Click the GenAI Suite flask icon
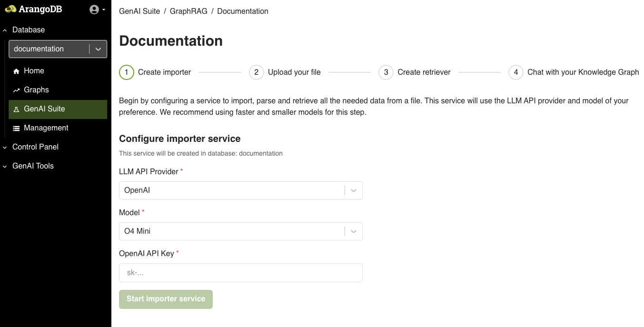The height and width of the screenshot is (327, 644). [x=16, y=109]
